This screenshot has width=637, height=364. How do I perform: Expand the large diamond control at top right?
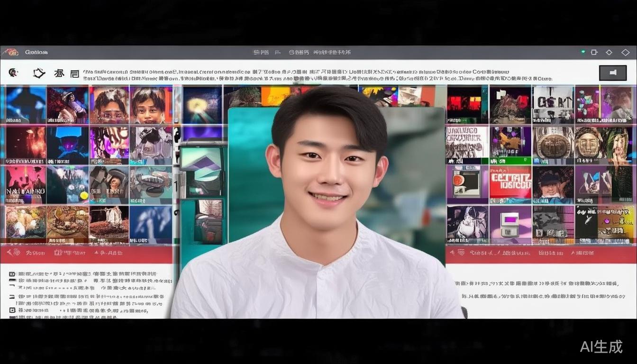(x=626, y=52)
